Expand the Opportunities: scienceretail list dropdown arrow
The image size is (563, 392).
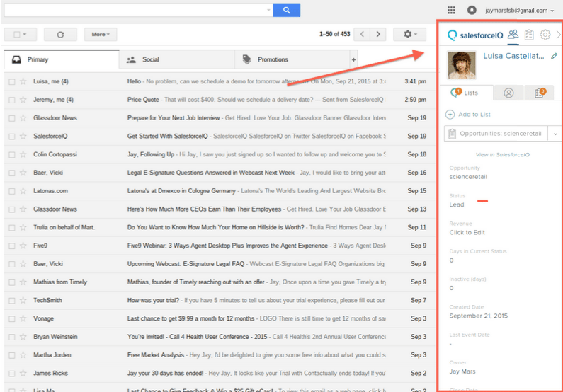coord(555,134)
